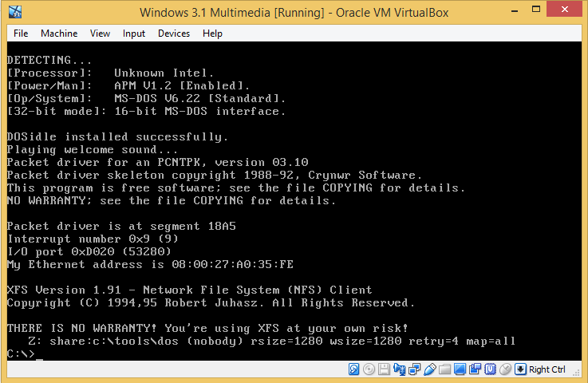This screenshot has width=588, height=383.
Task: Close the VirtualBox window
Action: [x=564, y=10]
